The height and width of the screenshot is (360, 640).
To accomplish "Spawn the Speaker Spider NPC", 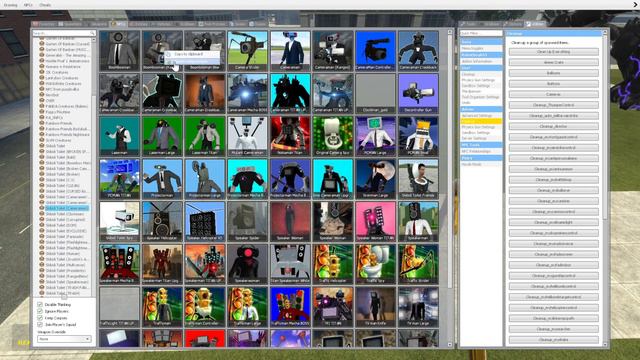I will 247,222.
